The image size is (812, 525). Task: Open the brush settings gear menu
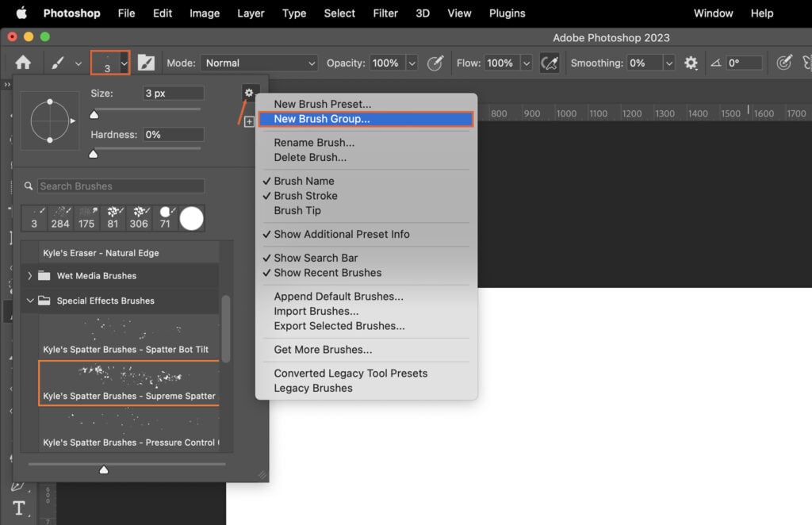tap(249, 93)
